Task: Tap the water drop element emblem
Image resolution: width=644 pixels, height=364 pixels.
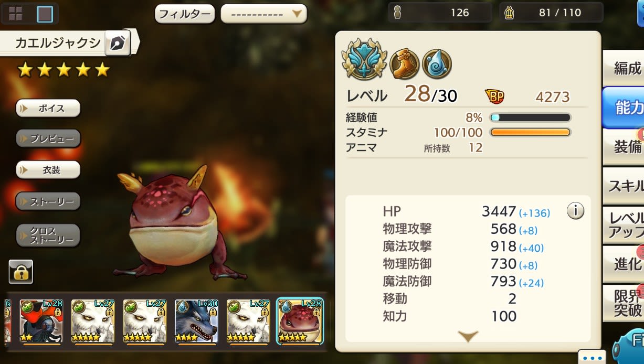Action: tap(437, 64)
